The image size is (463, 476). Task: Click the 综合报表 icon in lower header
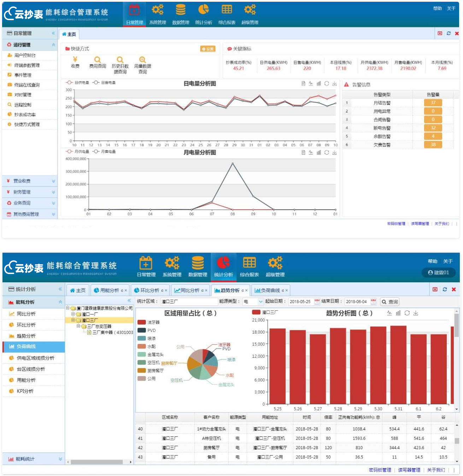[249, 267]
